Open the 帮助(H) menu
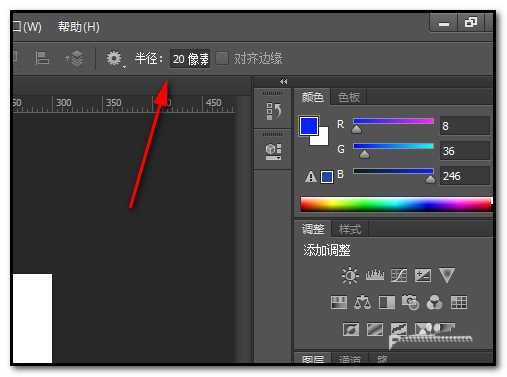507x377 pixels. [79, 27]
